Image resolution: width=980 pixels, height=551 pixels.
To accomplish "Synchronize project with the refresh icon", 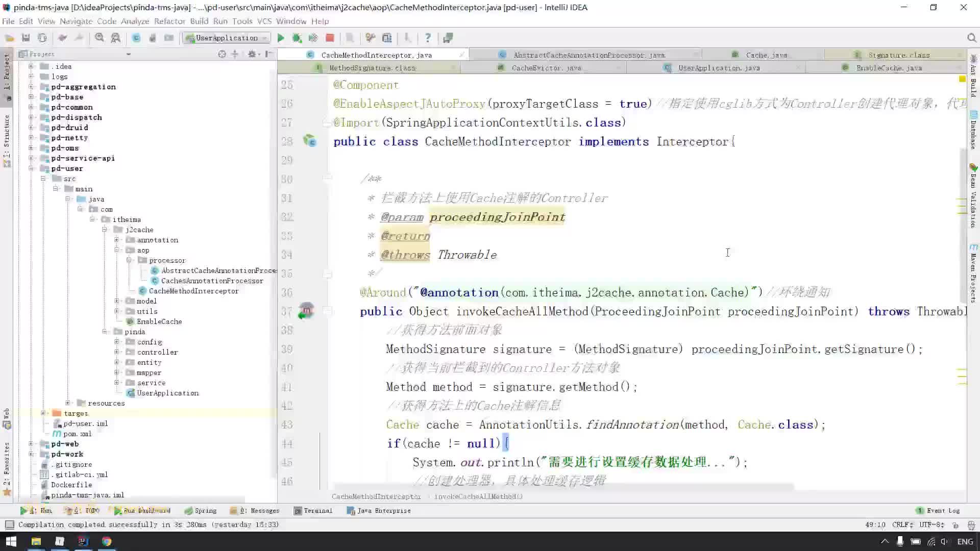I will 42,38.
